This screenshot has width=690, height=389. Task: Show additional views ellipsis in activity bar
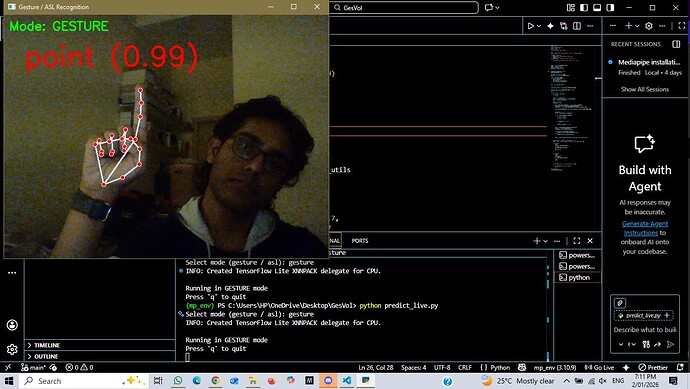(12, 273)
